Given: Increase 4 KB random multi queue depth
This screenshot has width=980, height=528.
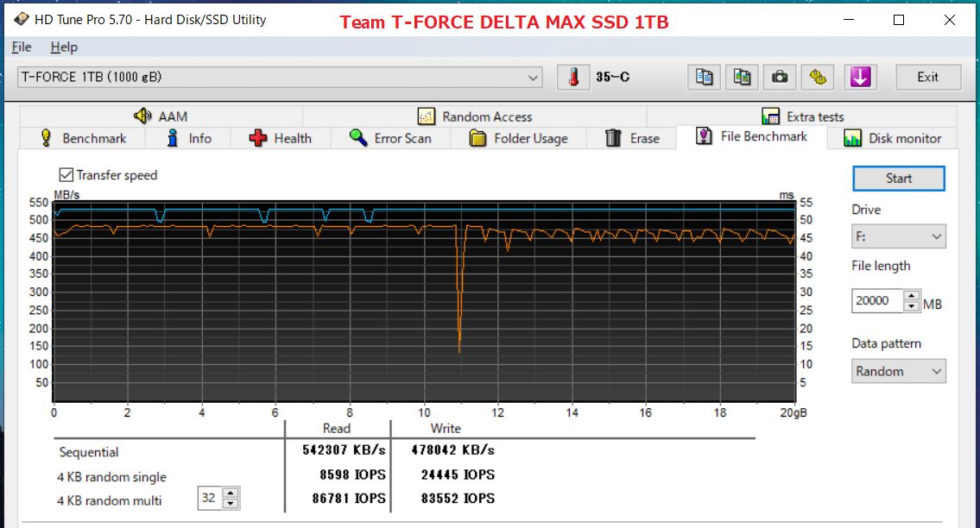Looking at the screenshot, I should (x=231, y=493).
